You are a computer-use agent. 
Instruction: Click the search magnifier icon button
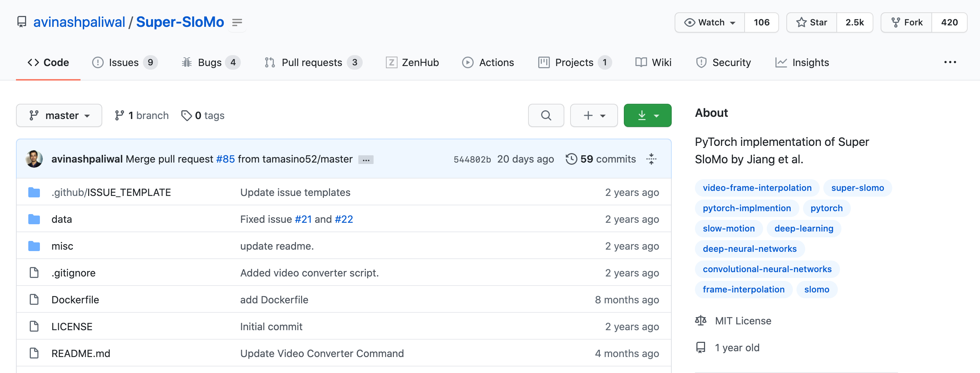tap(545, 115)
